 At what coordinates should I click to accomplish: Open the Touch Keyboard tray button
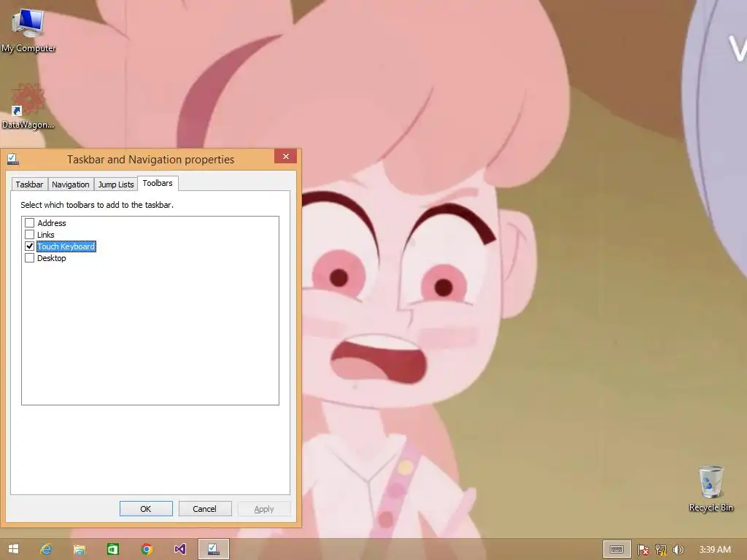(617, 549)
